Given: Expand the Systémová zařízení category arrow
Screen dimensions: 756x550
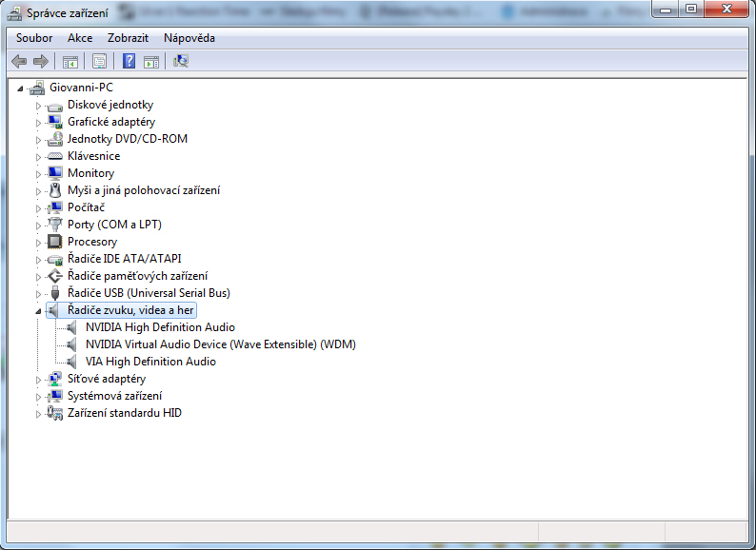Looking at the screenshot, I should pos(38,397).
